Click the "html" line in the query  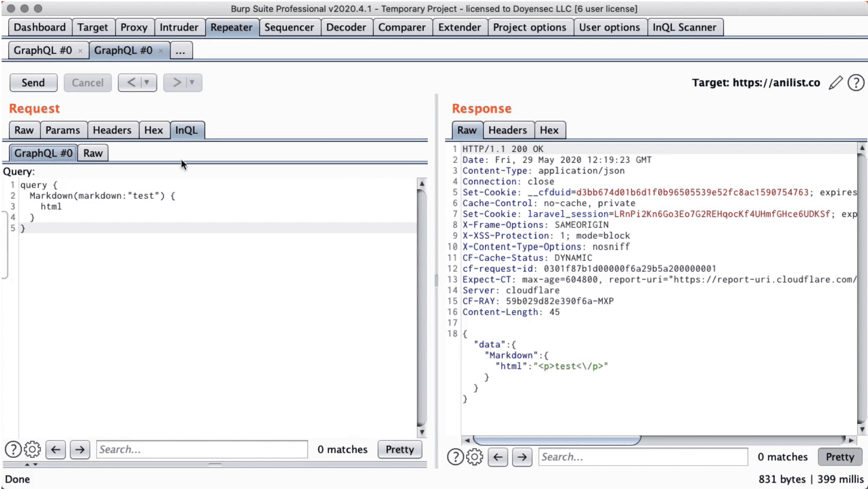point(51,207)
